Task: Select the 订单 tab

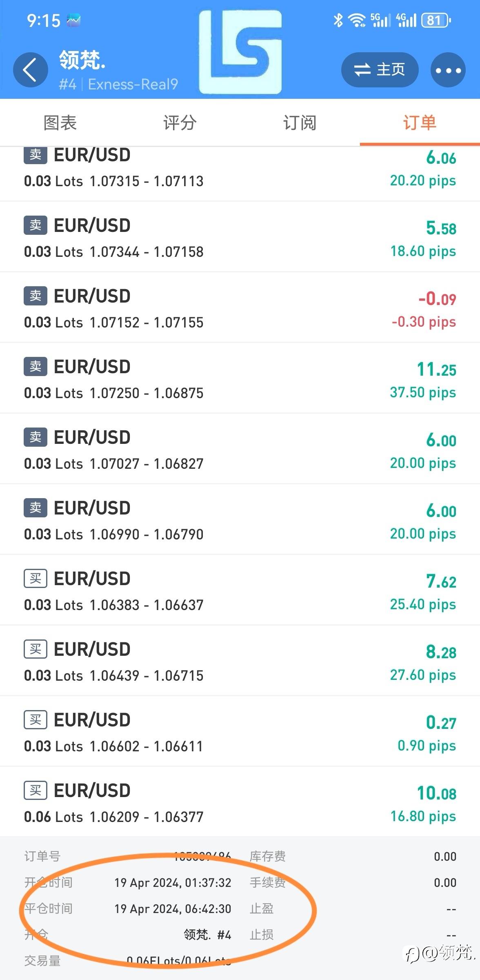Action: (420, 123)
